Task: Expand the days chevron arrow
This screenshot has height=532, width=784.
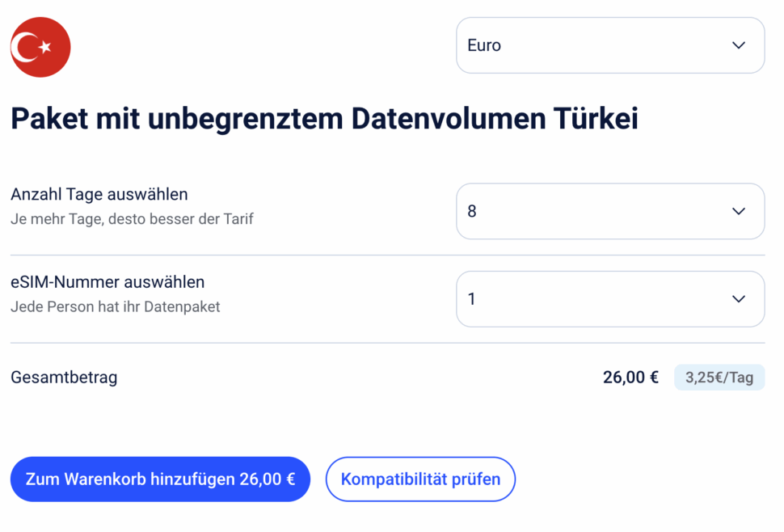Action: coord(737,211)
